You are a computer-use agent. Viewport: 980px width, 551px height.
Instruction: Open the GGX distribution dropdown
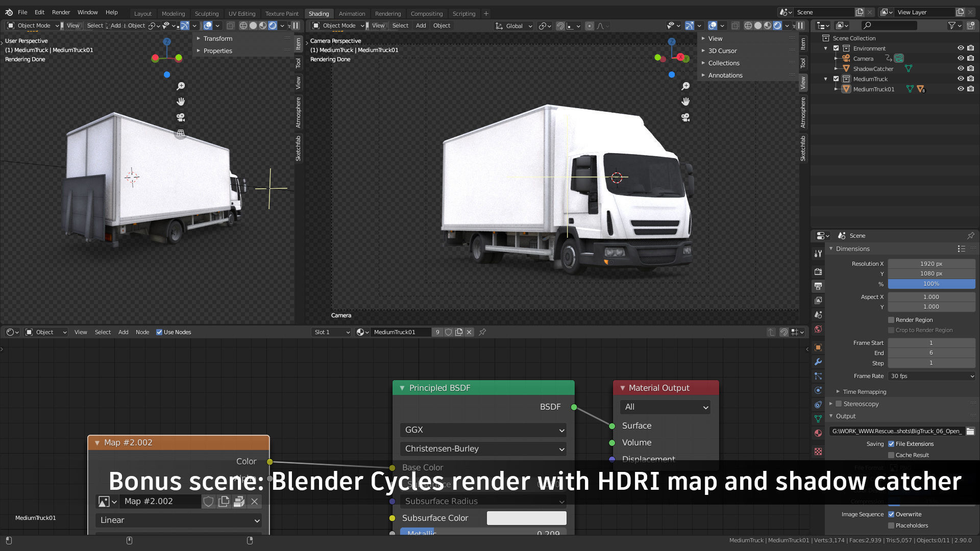(483, 430)
